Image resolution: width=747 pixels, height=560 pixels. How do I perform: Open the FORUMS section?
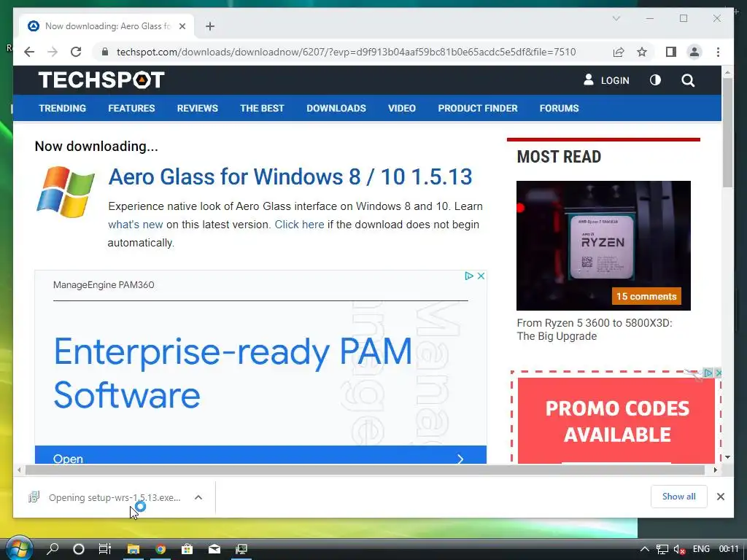click(560, 108)
